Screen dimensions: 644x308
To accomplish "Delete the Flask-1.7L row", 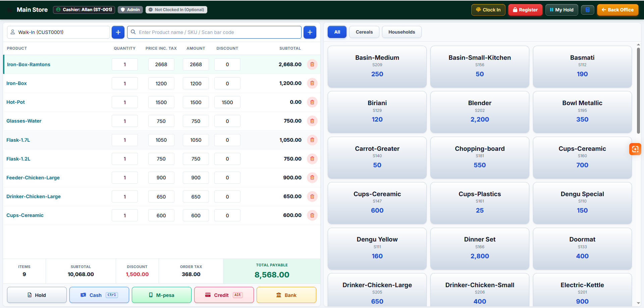I will point(312,140).
